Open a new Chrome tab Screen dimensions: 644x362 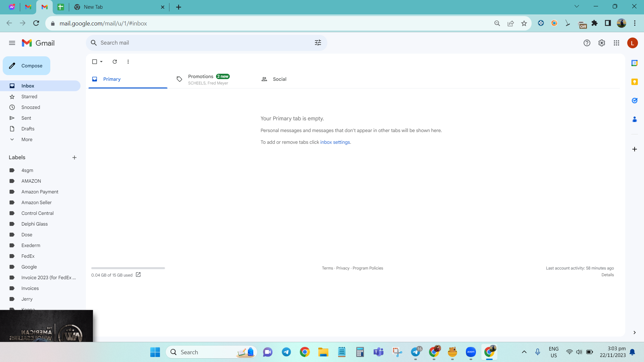[179, 7]
